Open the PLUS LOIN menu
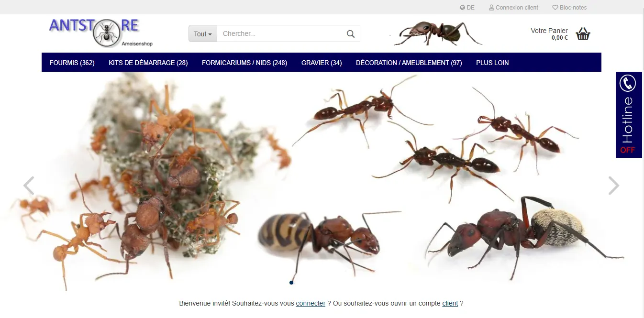This screenshot has width=644, height=318. [492, 63]
